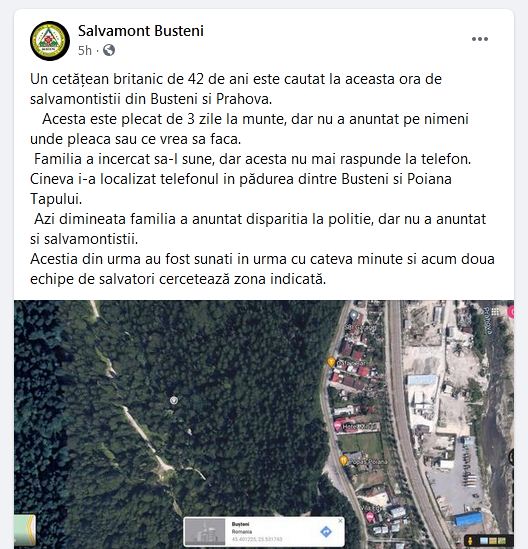Click the Busteni coordinates text in the card

[x=257, y=539]
